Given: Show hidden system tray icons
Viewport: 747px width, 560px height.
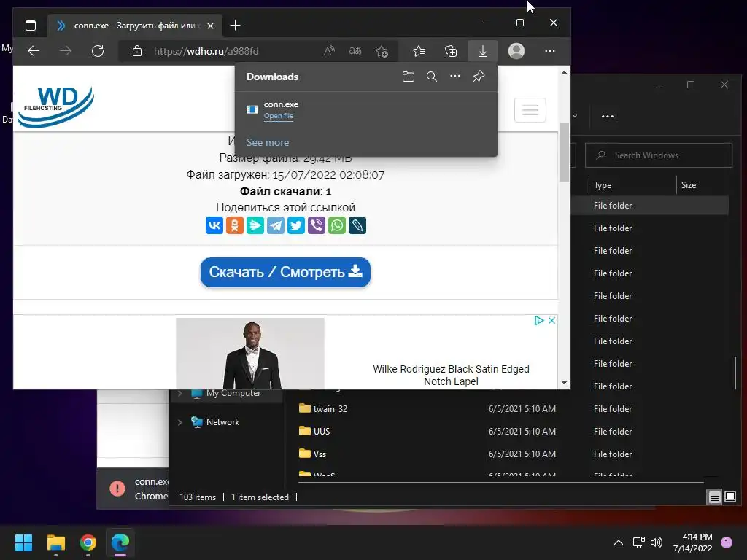Looking at the screenshot, I should tap(619, 542).
